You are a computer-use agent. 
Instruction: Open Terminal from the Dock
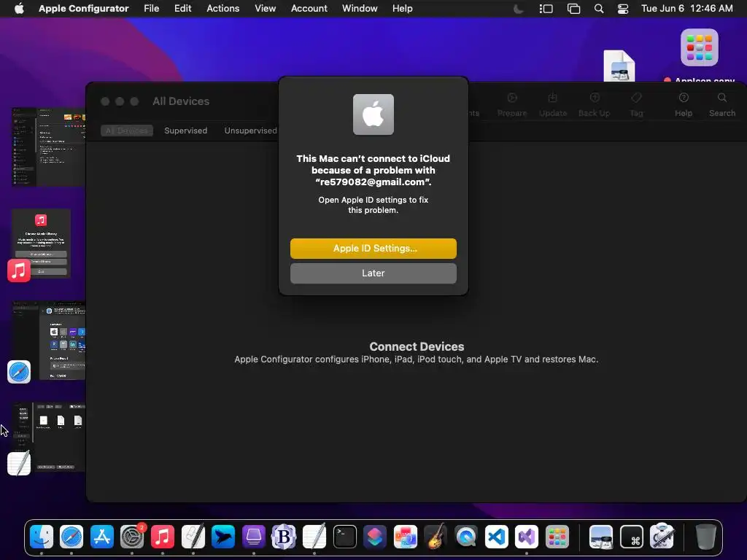[x=344, y=537]
